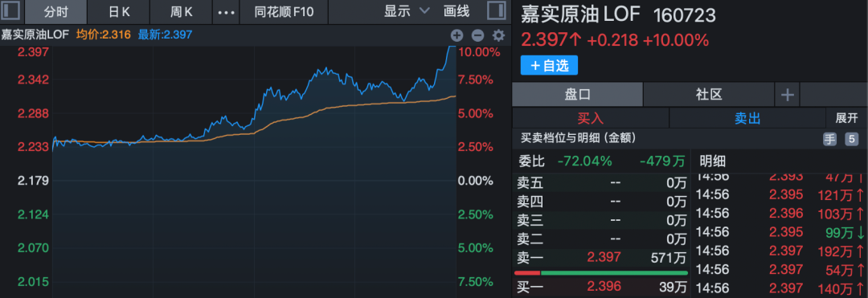Switch to the 分时 tab

click(x=56, y=11)
